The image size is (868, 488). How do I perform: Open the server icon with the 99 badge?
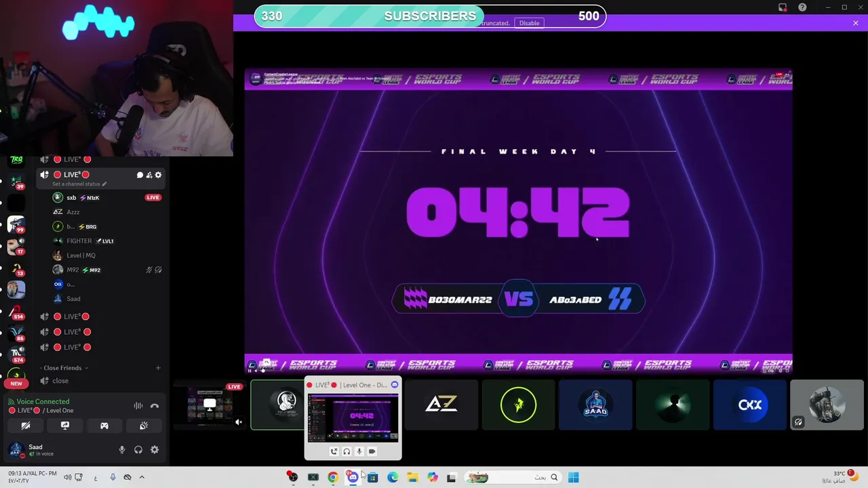16,224
